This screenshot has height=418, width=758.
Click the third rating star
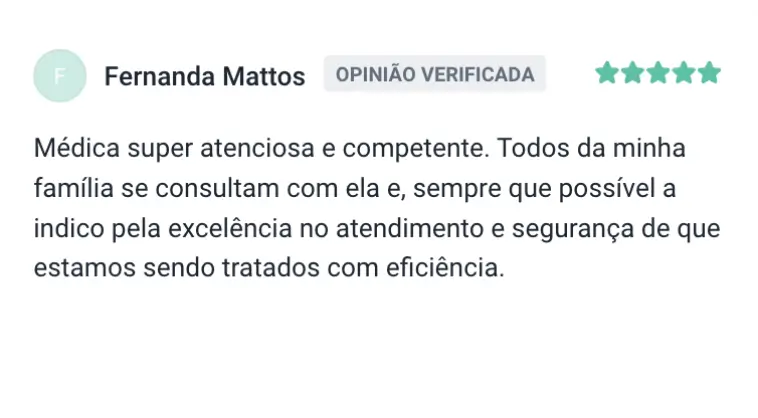[658, 73]
